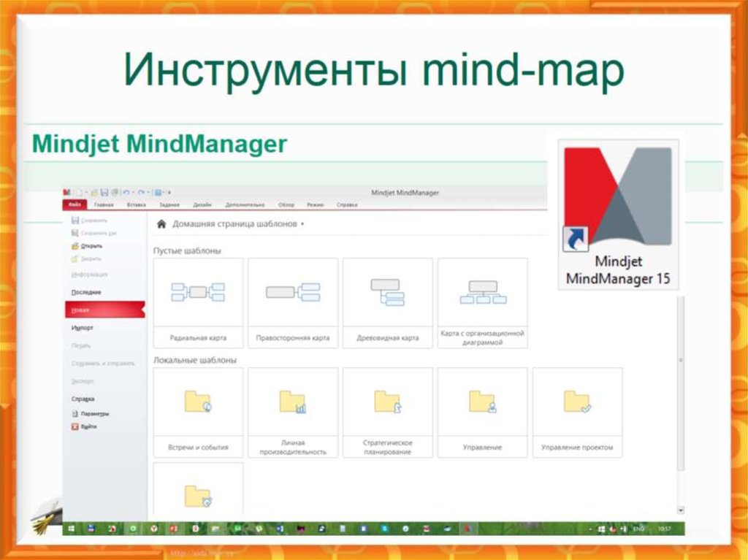Open the Дизайн ribbon tab
Screen dimensions: 748x560
click(202, 204)
